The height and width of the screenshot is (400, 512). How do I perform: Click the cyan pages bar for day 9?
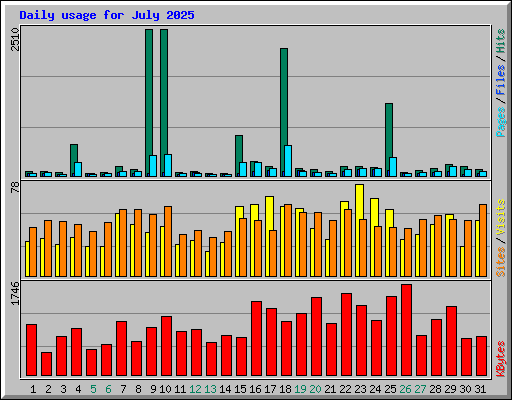(x=153, y=166)
